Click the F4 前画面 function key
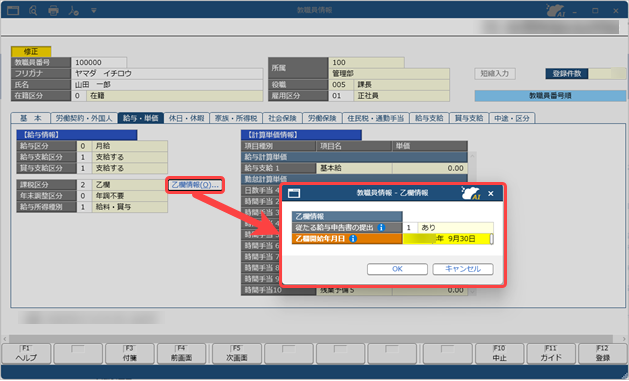This screenshot has height=381, width=629. coord(181,354)
